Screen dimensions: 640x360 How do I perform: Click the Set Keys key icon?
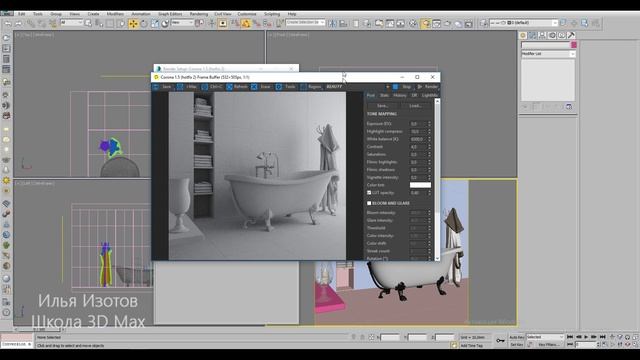click(x=500, y=340)
